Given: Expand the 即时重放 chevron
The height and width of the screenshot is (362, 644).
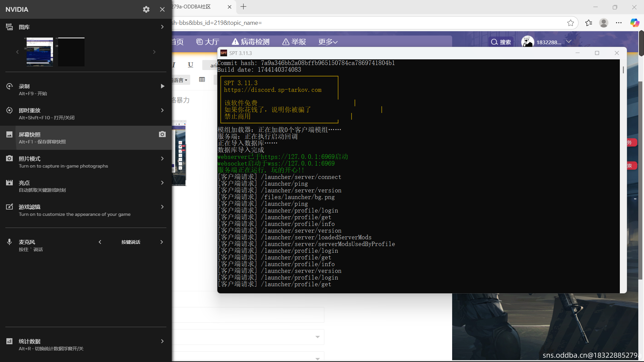Looking at the screenshot, I should click(x=162, y=110).
